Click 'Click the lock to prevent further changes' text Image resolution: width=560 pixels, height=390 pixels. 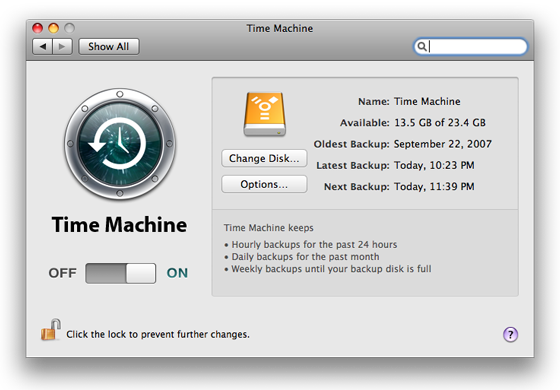[158, 334]
